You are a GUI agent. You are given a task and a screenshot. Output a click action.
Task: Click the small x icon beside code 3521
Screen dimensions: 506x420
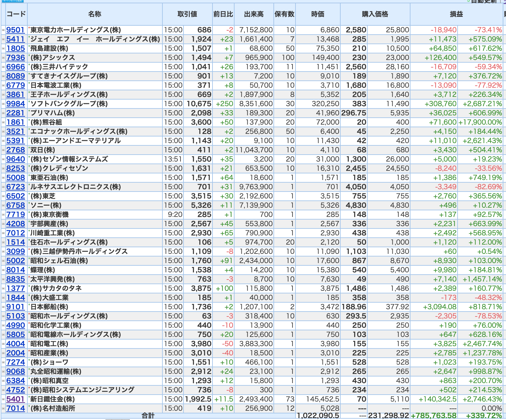click(3, 132)
